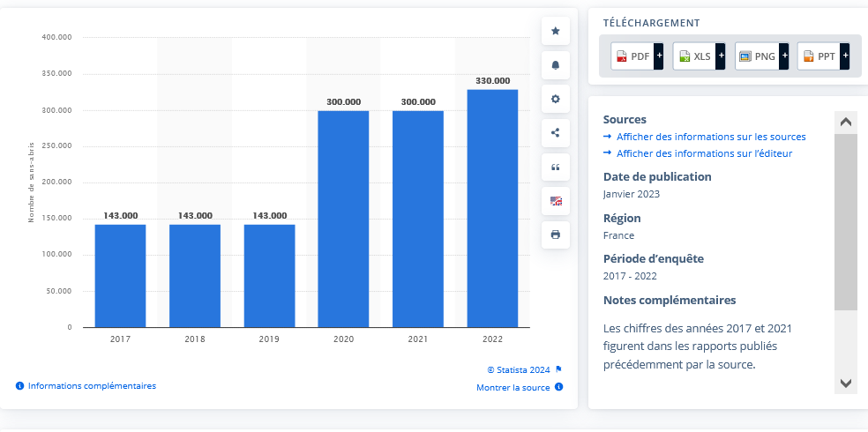The width and height of the screenshot is (868, 432).
Task: Expand Informations complémentaires below the chart
Action: [91, 386]
